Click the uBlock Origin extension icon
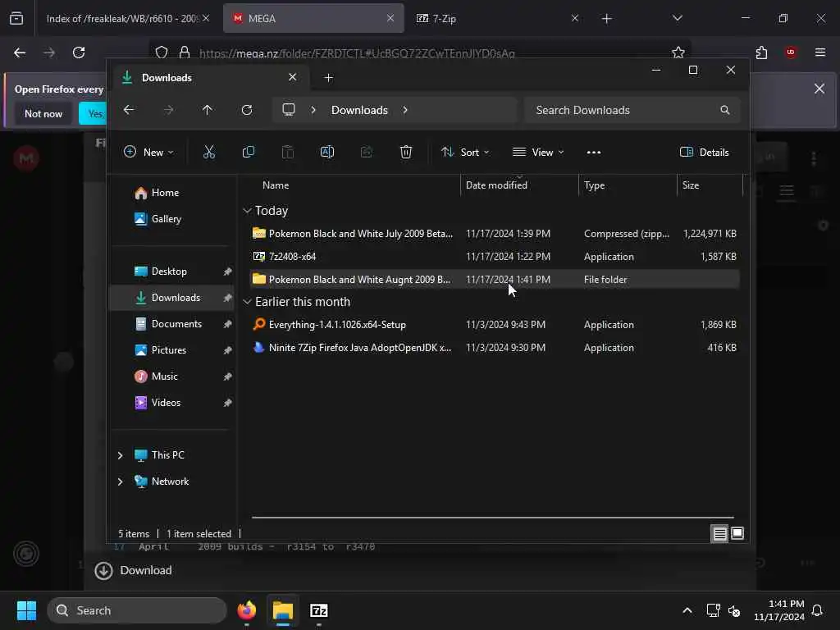 [791, 52]
